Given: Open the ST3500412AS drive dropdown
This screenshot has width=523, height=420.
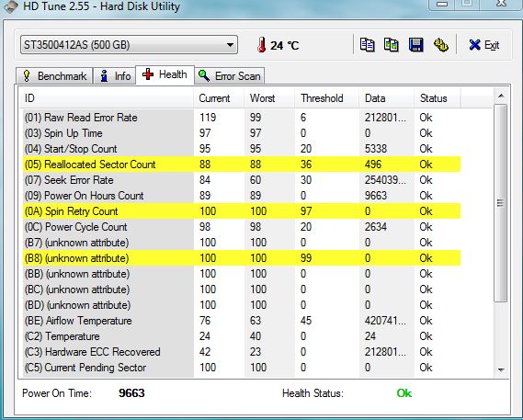Looking at the screenshot, I should (129, 45).
